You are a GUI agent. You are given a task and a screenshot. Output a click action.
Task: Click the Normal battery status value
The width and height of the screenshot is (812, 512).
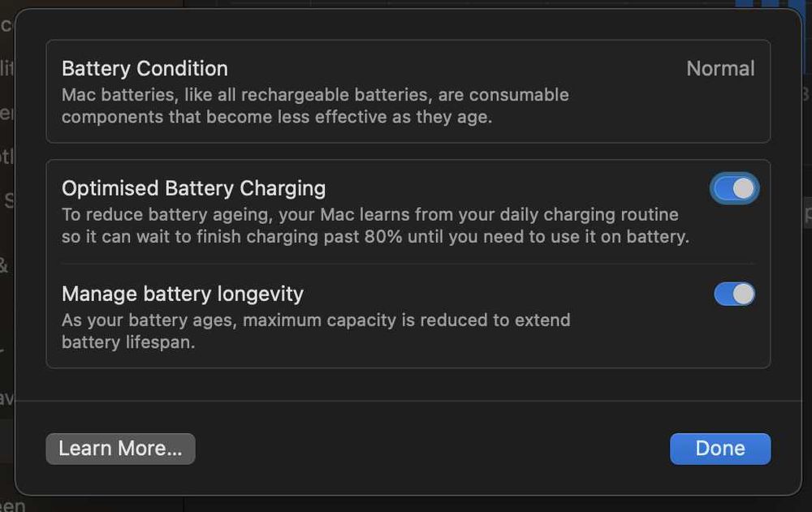point(720,69)
